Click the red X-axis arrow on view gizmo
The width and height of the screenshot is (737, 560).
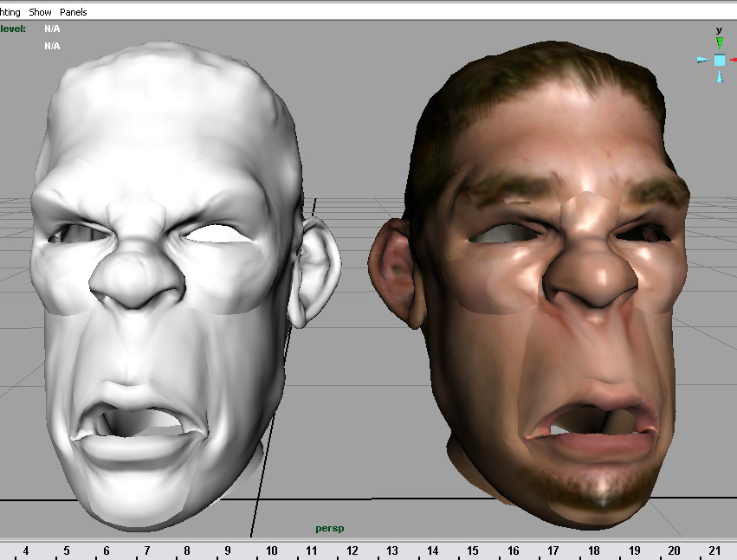coord(733,60)
